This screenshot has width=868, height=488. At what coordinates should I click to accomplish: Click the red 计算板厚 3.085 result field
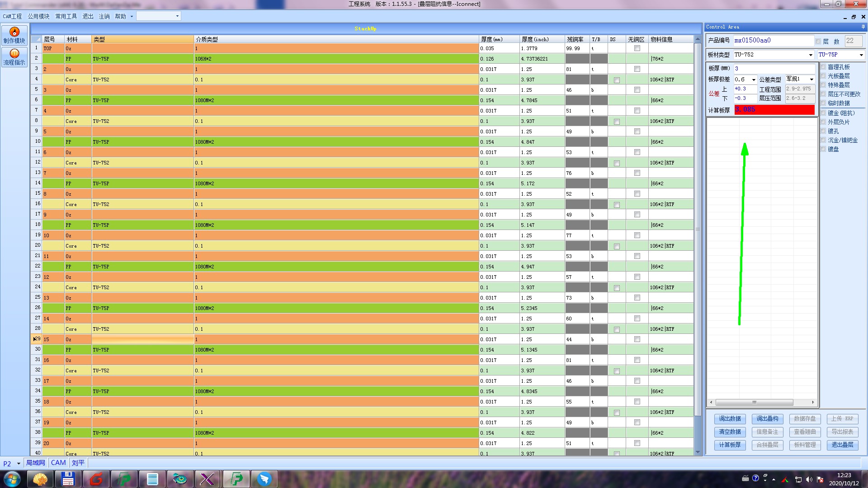tap(774, 110)
